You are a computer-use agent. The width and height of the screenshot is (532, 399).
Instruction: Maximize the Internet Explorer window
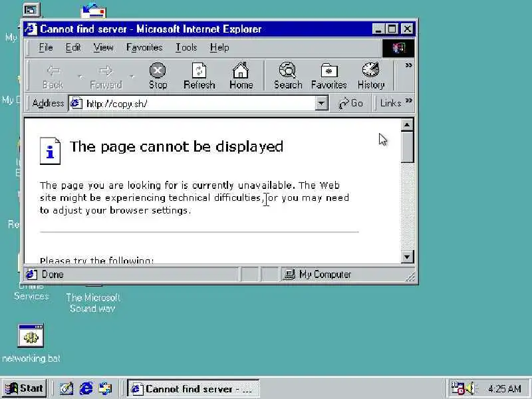click(x=392, y=29)
